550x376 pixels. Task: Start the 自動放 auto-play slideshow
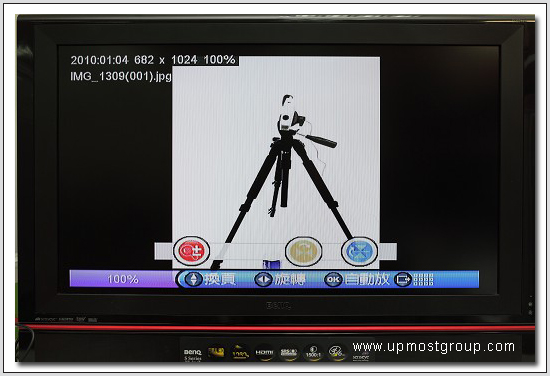pyautogui.click(x=367, y=279)
